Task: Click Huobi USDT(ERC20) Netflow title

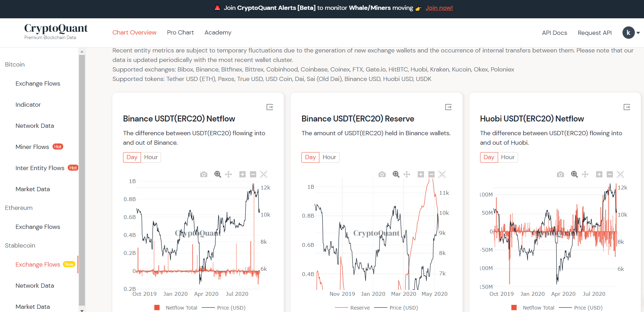Action: point(532,119)
